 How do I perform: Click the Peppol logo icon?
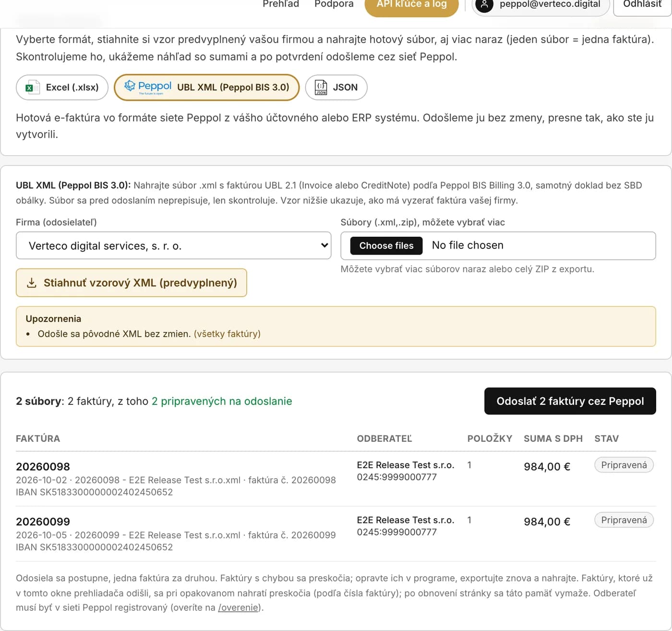[x=148, y=87]
